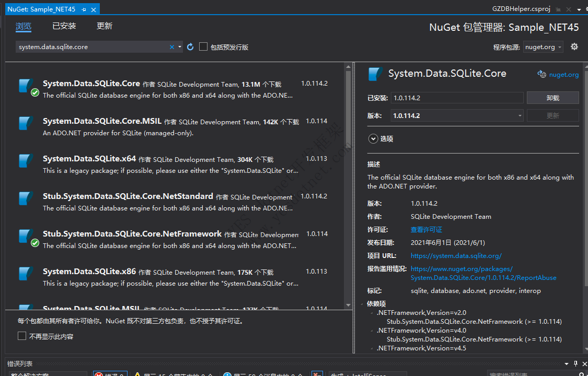The image size is (588, 376).
Task: Click installed checkmark on System.Data.SQLite.Core
Action: 35,92
